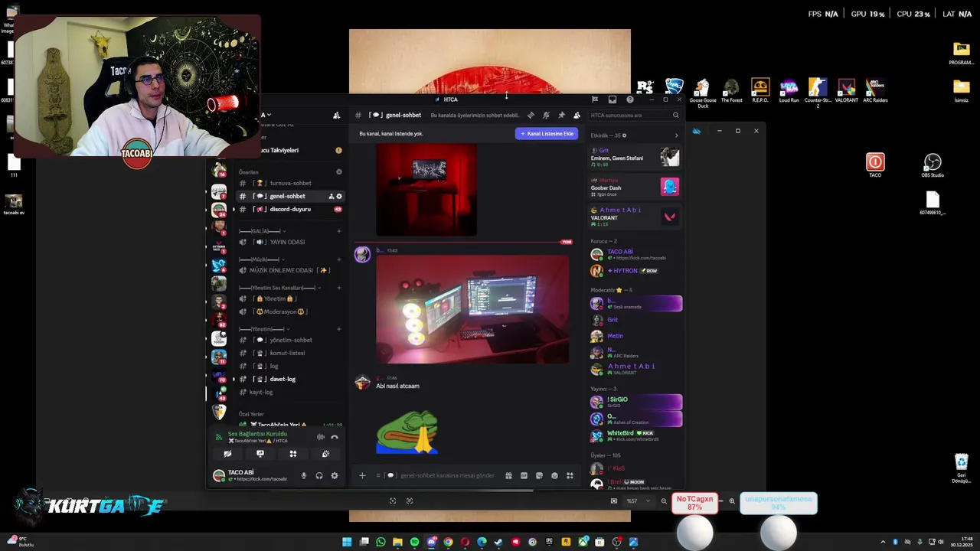Open pinned messages pin icon
The height and width of the screenshot is (551, 980).
pos(561,115)
